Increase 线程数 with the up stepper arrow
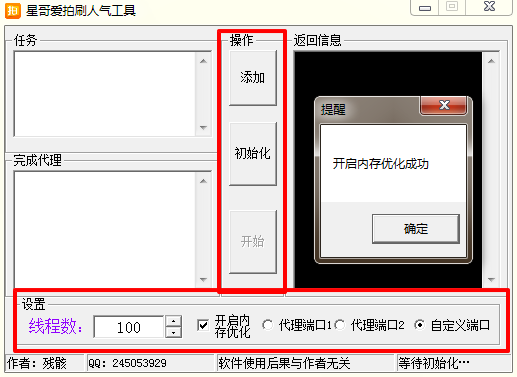Screen dimensions: 517x377 tap(173, 321)
